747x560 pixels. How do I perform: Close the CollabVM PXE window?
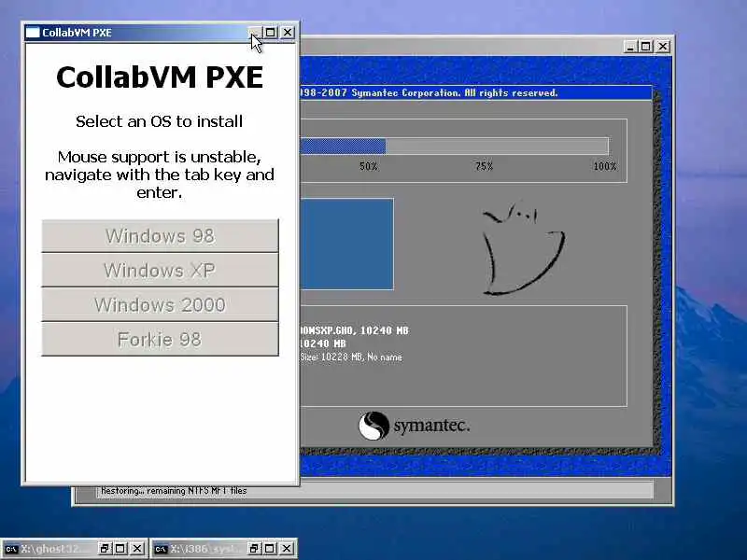(x=288, y=33)
